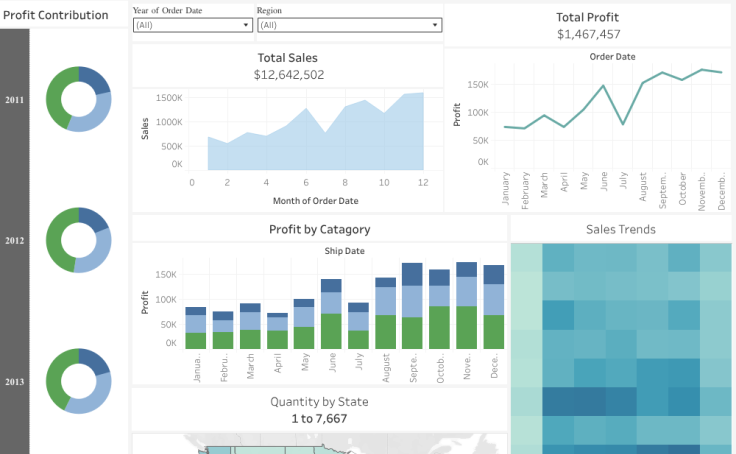
Task: Click the Profit Contribution header
Action: pyautogui.click(x=56, y=15)
